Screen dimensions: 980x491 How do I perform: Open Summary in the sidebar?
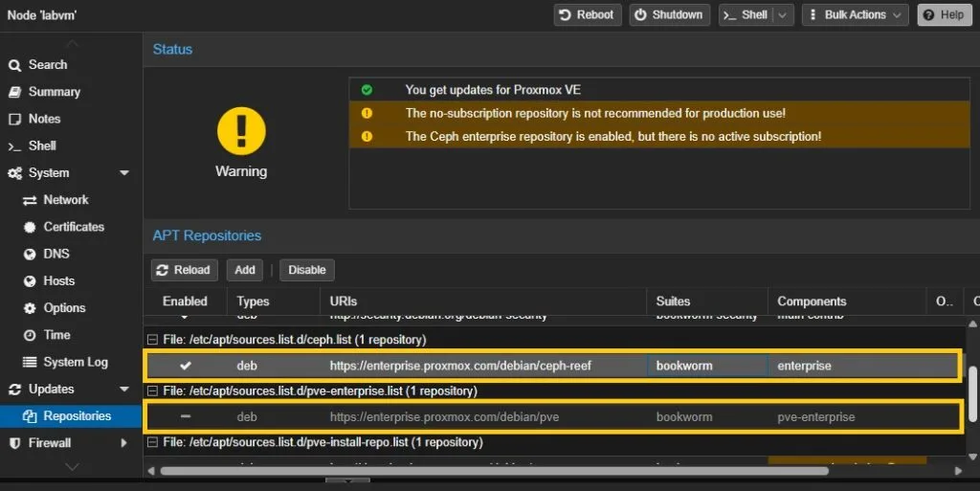(x=55, y=92)
